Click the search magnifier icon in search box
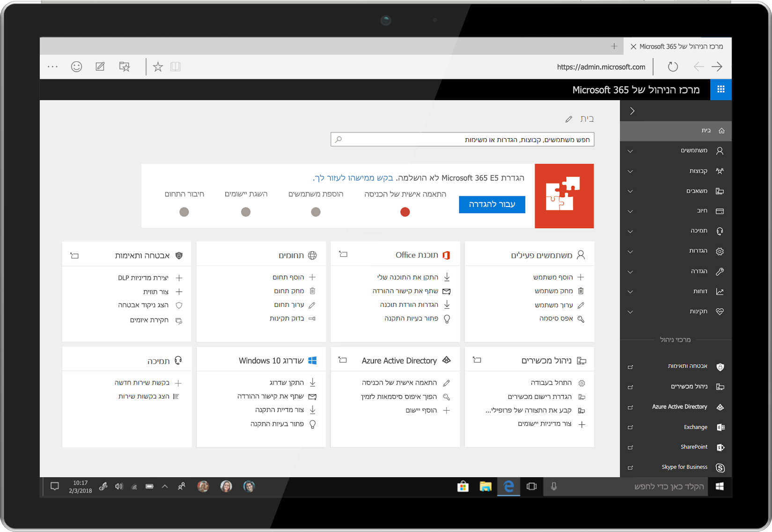The height and width of the screenshot is (532, 772). (338, 140)
